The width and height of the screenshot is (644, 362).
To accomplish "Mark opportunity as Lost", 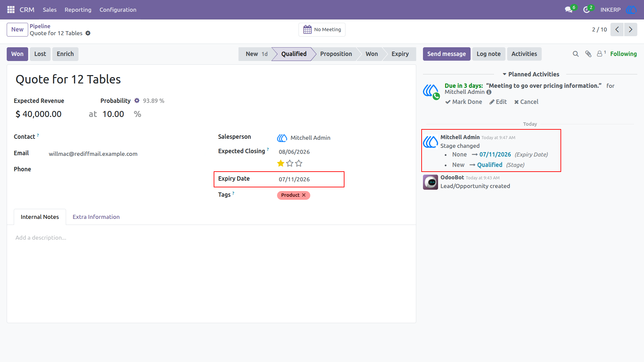I will [40, 54].
